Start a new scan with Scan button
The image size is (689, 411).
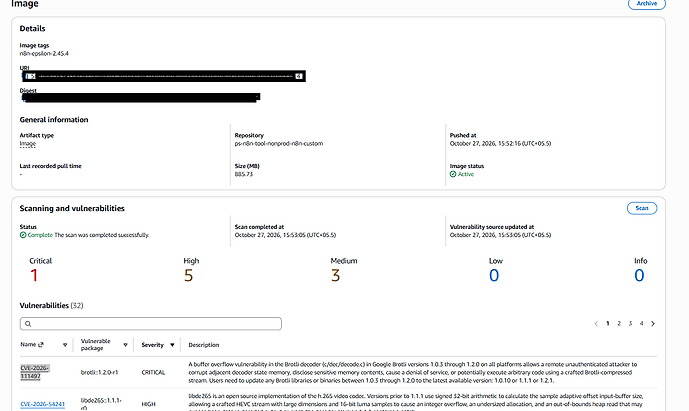[x=642, y=208]
